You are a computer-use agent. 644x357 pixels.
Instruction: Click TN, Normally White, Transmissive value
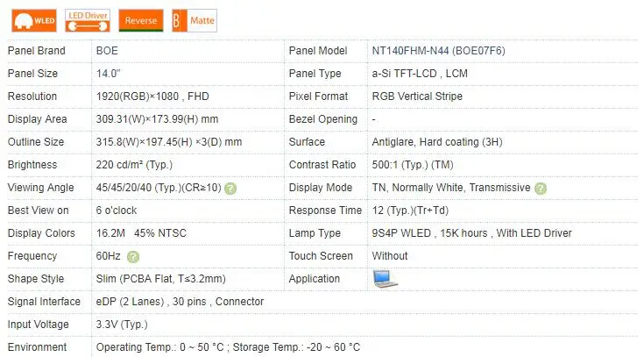[451, 188]
